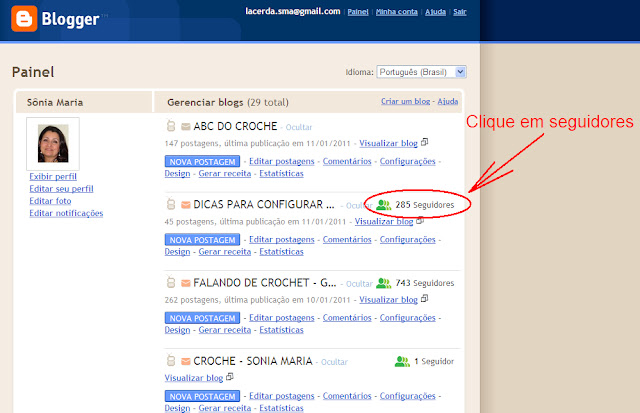
Task: Open Ajuda in top header
Action: click(x=436, y=12)
